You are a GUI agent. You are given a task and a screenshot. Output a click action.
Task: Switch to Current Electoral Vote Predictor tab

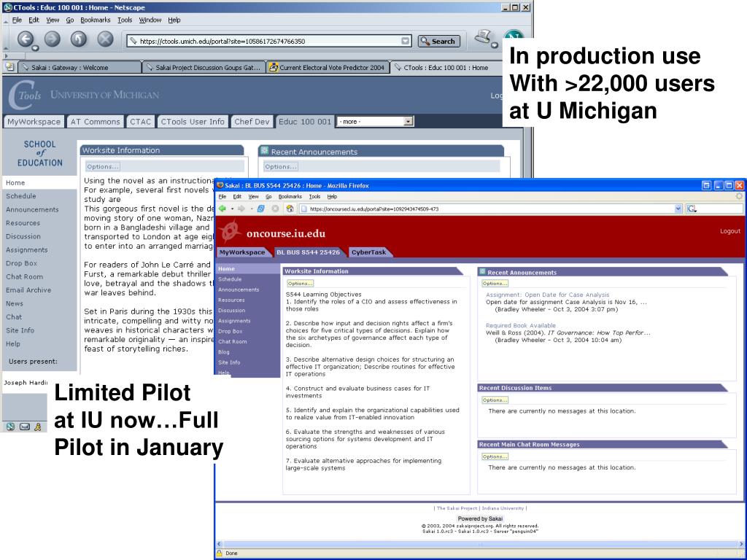pyautogui.click(x=328, y=67)
